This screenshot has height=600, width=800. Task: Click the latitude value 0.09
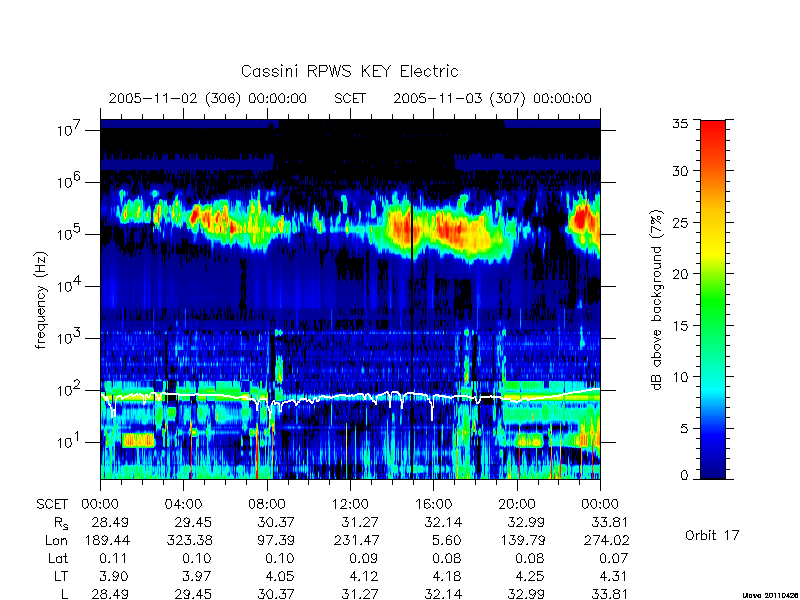coord(363,559)
